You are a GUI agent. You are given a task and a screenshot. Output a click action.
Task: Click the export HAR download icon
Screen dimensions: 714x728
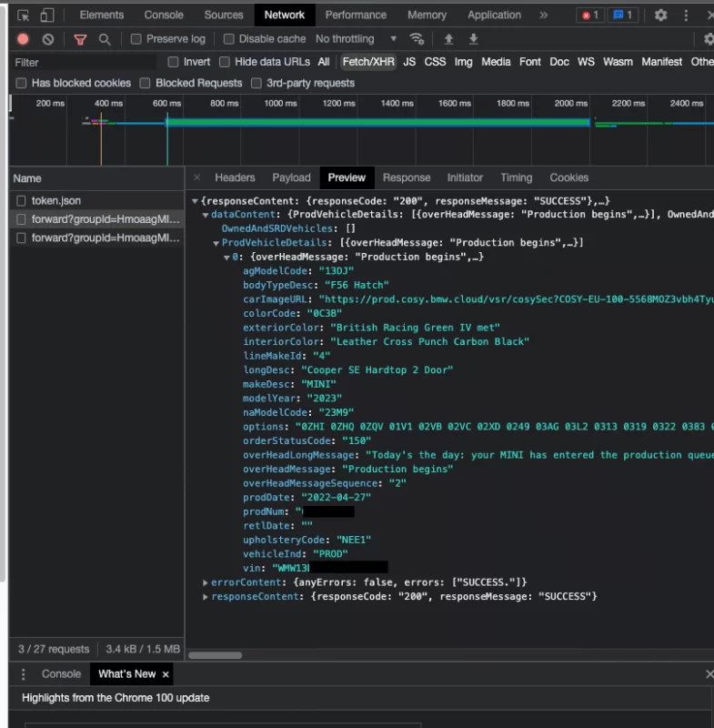pos(473,39)
